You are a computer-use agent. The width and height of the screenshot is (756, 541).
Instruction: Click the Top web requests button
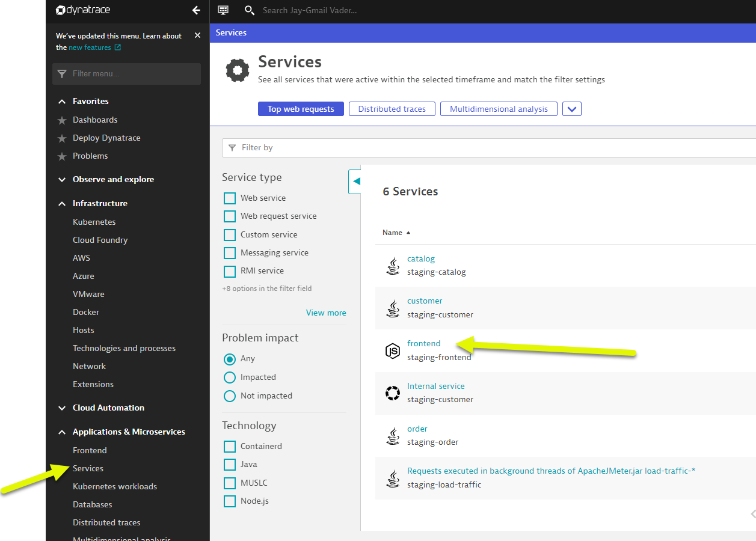tap(301, 109)
